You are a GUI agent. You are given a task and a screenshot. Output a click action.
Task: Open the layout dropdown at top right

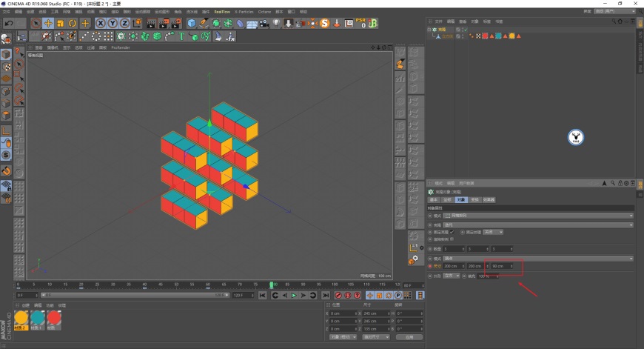(x=615, y=12)
